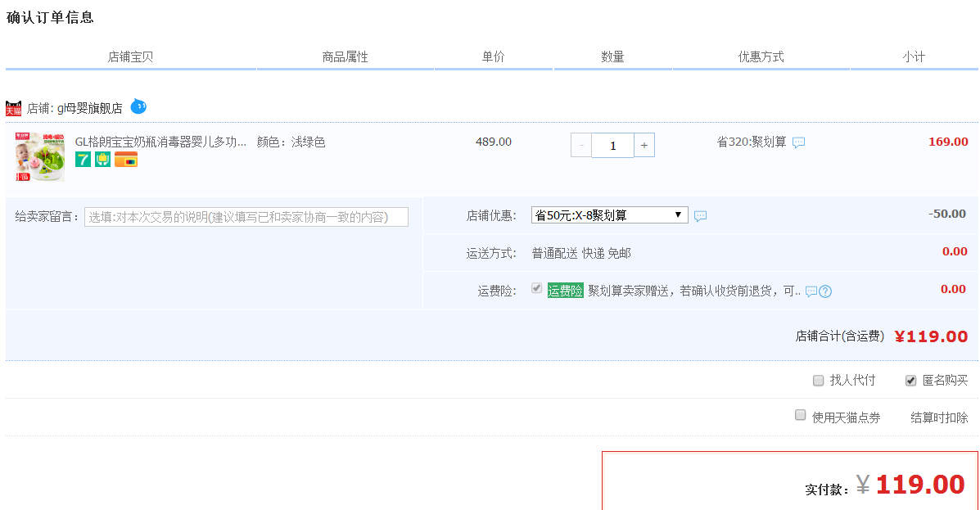Open the tooltip beside the store coupon dropdown
Viewport: 980px width, 510px height.
(700, 214)
